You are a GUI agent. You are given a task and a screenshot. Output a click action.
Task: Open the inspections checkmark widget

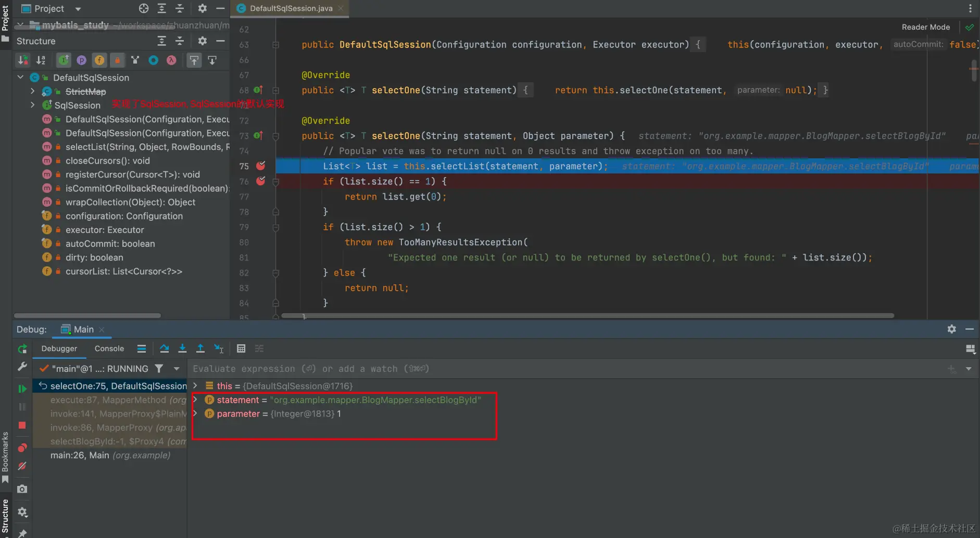point(970,27)
